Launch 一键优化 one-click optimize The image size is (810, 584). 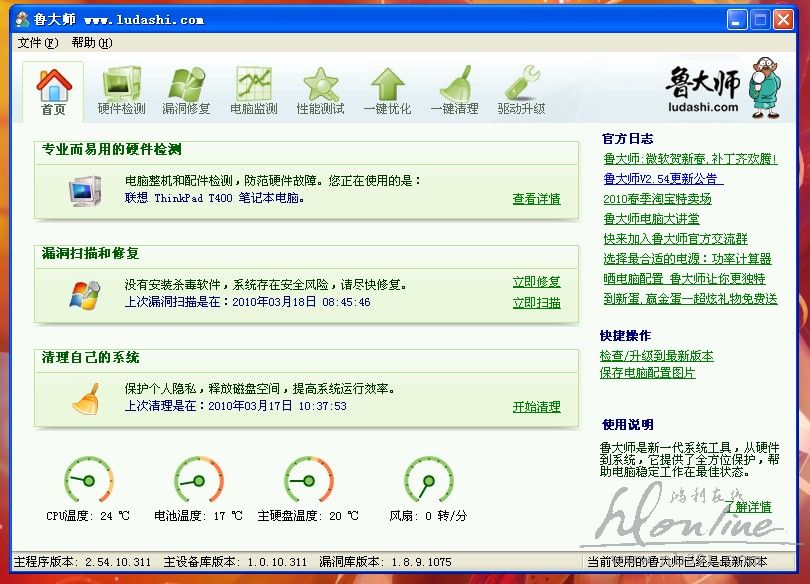tap(387, 90)
